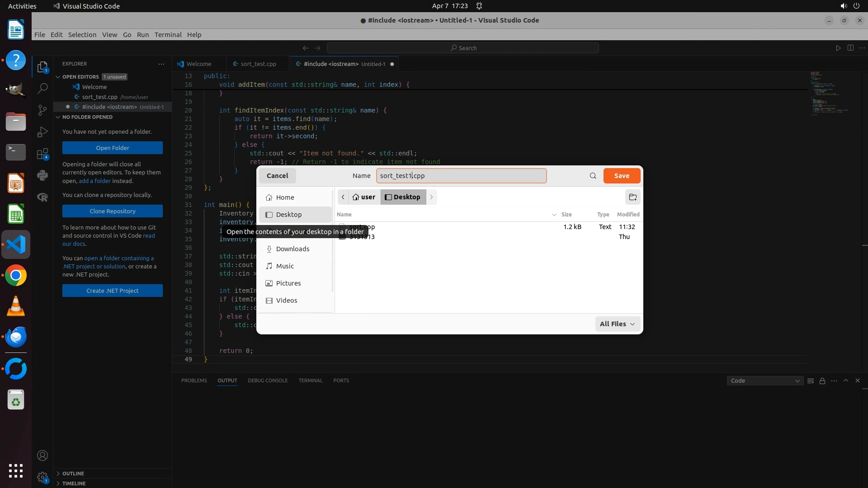
Task: Toggle the output scroll lock icon
Action: (x=822, y=381)
